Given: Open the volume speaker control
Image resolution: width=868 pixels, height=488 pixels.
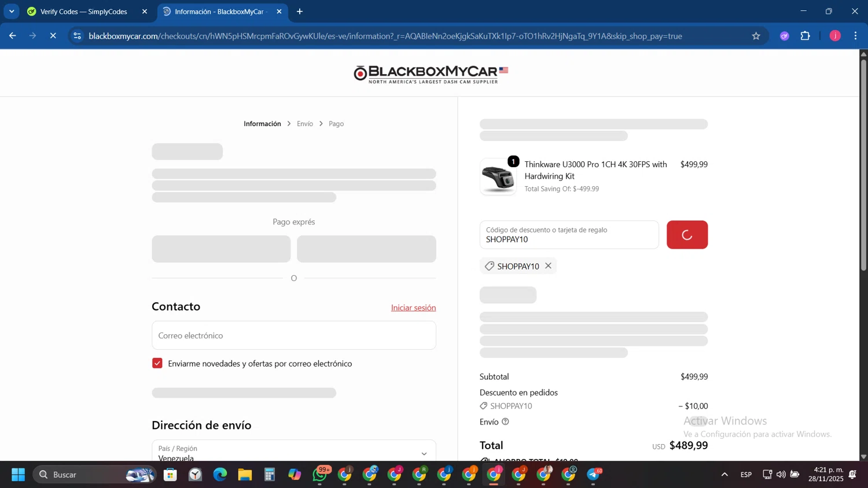Looking at the screenshot, I should click(781, 475).
